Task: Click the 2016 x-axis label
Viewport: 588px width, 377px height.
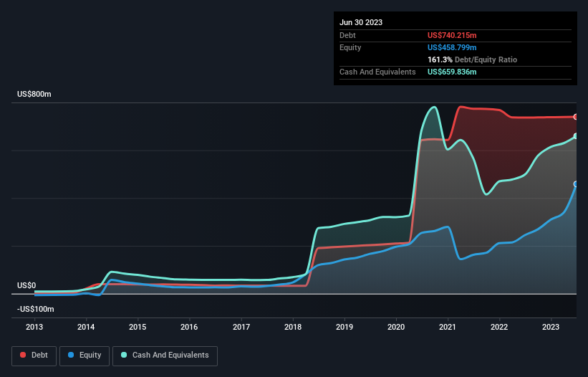Action: pyautogui.click(x=189, y=327)
